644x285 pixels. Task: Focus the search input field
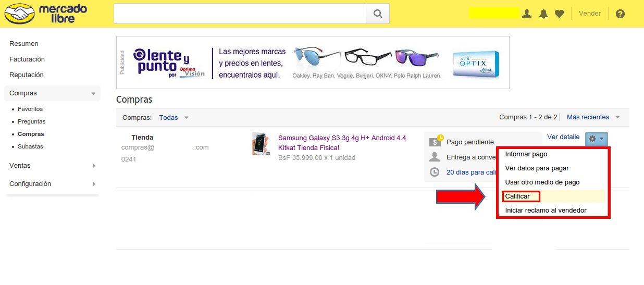coord(240,14)
